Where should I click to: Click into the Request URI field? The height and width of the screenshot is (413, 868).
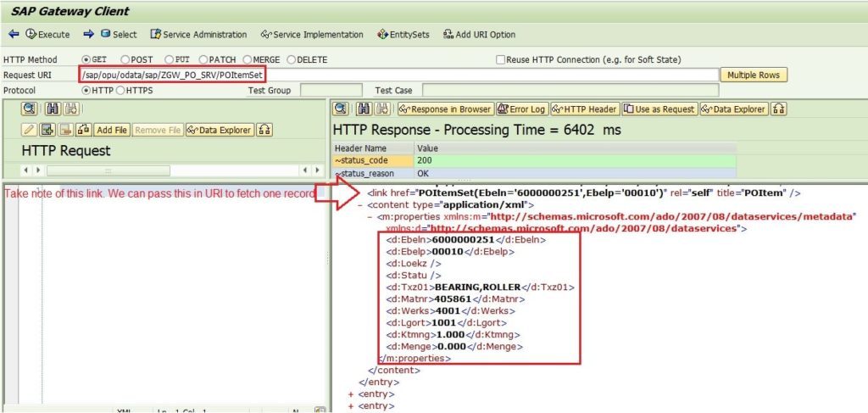pyautogui.click(x=398, y=75)
